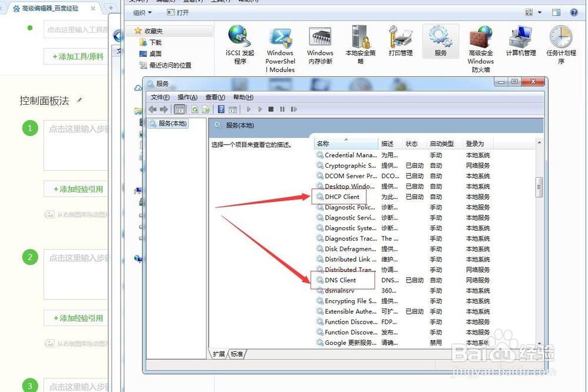
Task: Switch to 扩展 tab at bottom
Action: coord(219,354)
